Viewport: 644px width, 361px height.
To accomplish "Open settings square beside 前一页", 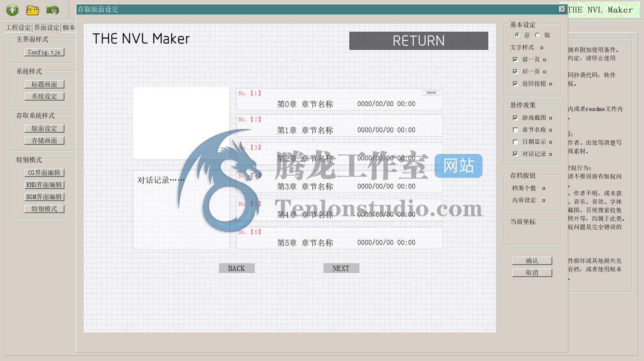I will pos(545,60).
